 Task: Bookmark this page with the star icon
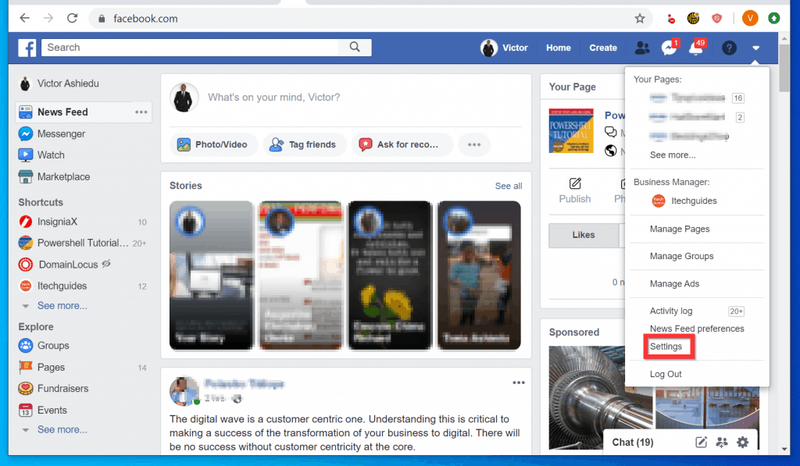point(640,19)
